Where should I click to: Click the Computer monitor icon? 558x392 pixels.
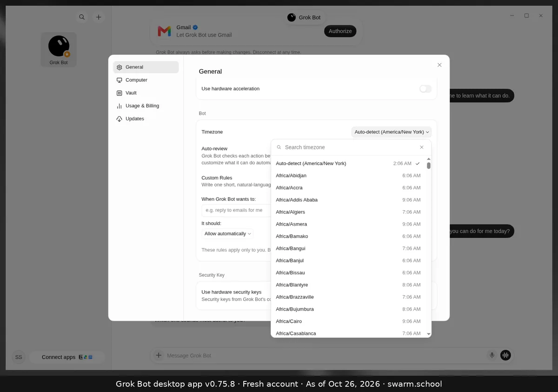click(120, 80)
